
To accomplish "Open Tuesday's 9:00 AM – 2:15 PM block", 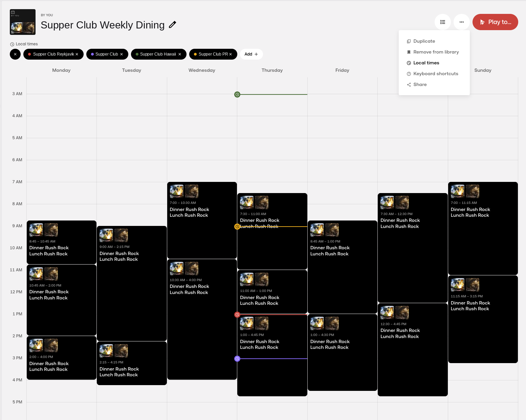I will click(x=132, y=283).
